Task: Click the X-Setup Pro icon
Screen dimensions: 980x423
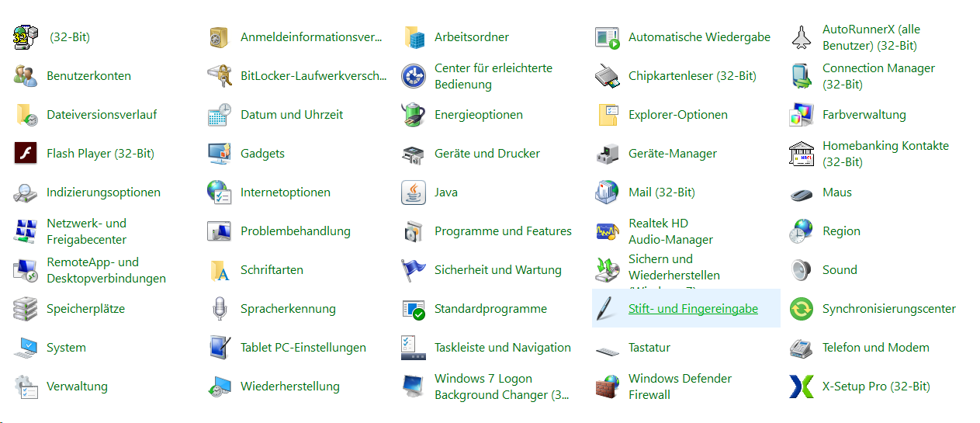Action: point(802,387)
